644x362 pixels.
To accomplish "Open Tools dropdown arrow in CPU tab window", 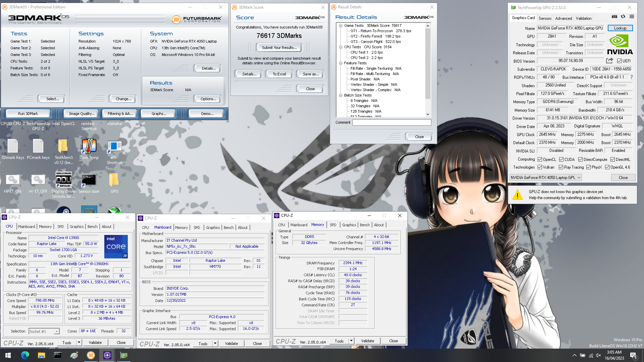I will 79,343.
